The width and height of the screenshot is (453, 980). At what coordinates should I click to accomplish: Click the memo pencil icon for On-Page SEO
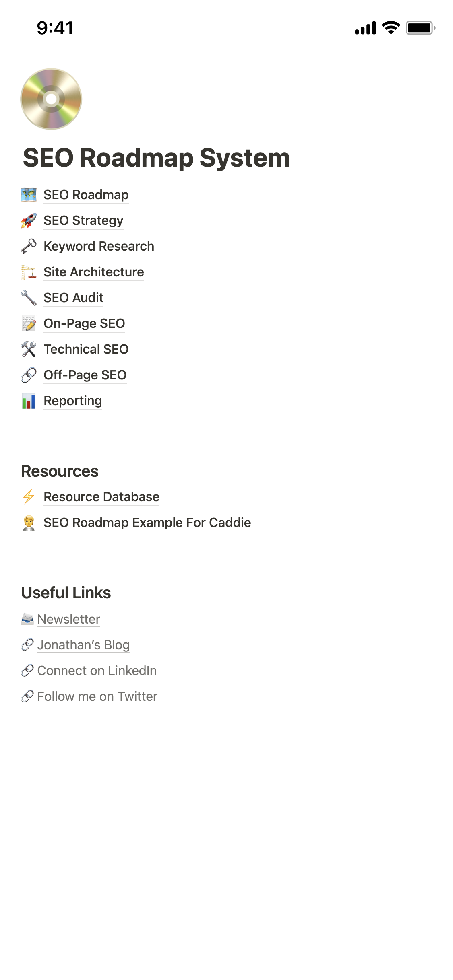click(29, 323)
